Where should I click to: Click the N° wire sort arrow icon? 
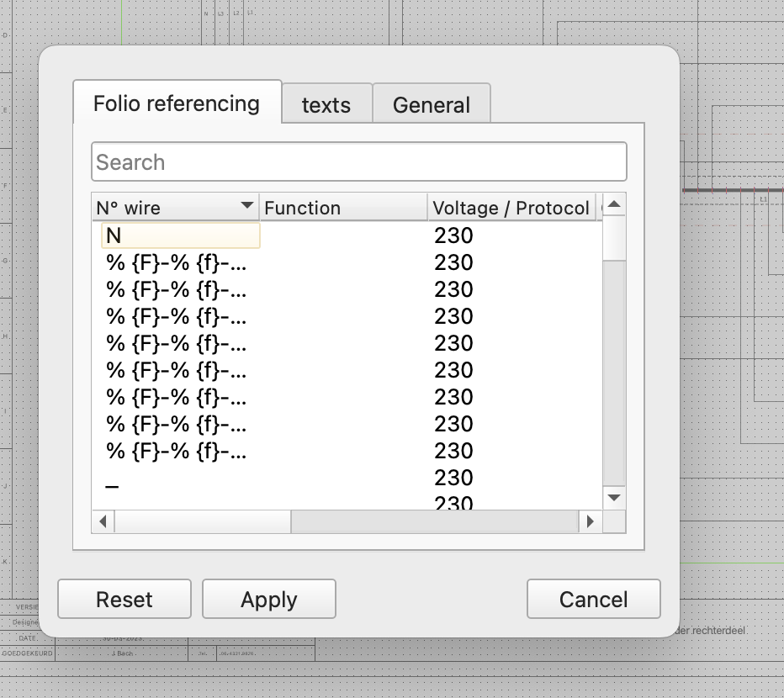coord(246,206)
